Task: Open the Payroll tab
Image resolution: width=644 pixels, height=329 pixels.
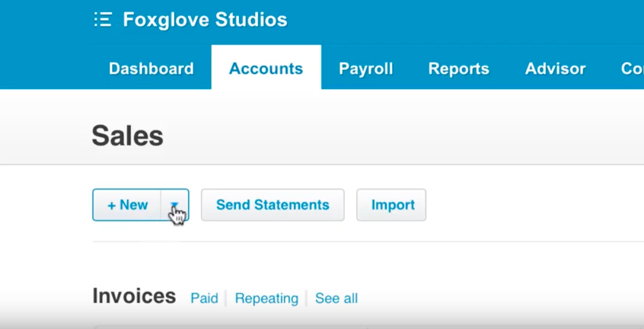Action: 366,69
